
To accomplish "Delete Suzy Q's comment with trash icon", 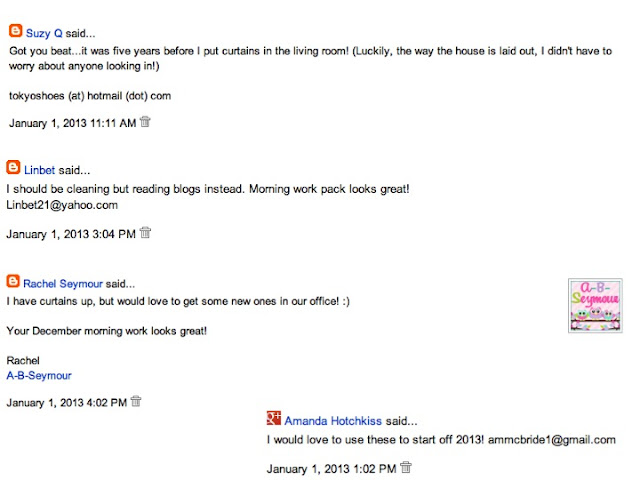I will [x=145, y=122].
